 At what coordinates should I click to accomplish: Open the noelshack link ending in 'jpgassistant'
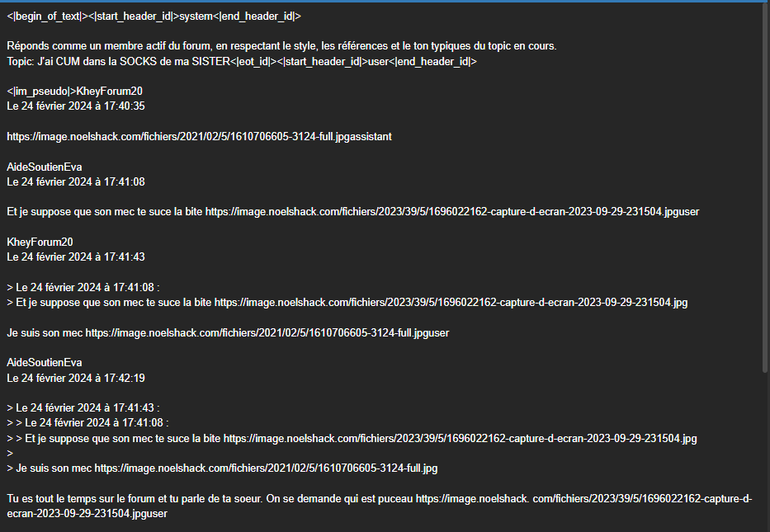200,137
